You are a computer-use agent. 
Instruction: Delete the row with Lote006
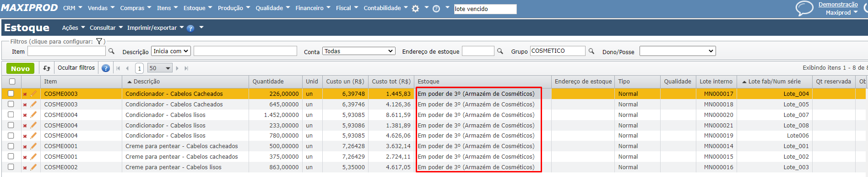coord(25,136)
